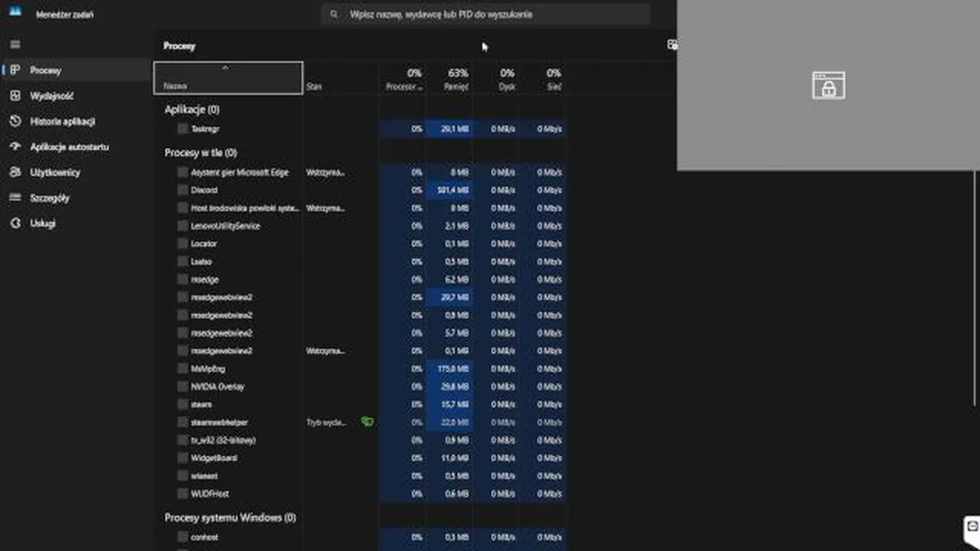Click the msedge process icon

(x=182, y=279)
